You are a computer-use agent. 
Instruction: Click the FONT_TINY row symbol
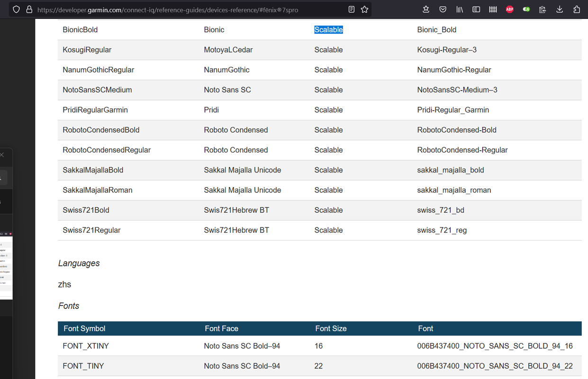coord(83,366)
